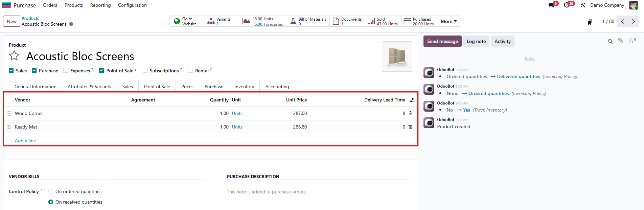Search messages in the chatter
644x210 pixels.
point(610,41)
